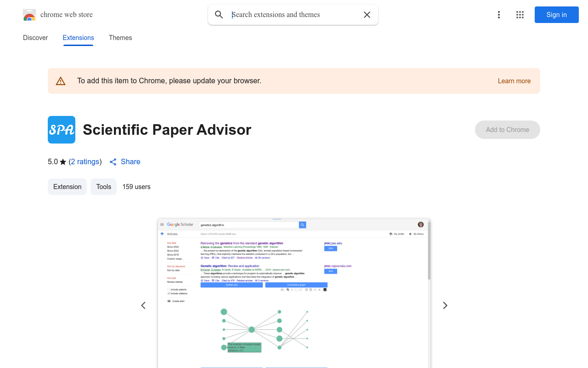588x368 pixels.
Task: Click the warning triangle icon in the banner
Action: pyautogui.click(x=61, y=81)
